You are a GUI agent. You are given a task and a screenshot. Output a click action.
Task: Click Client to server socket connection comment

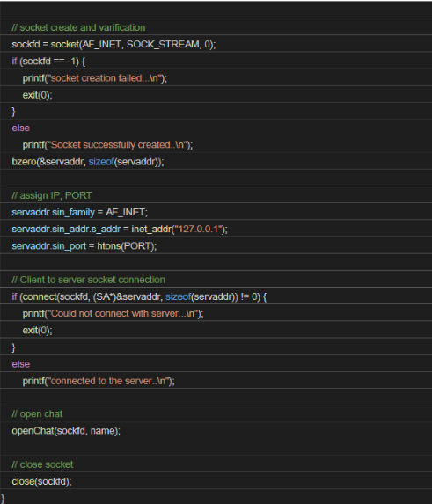88,280
